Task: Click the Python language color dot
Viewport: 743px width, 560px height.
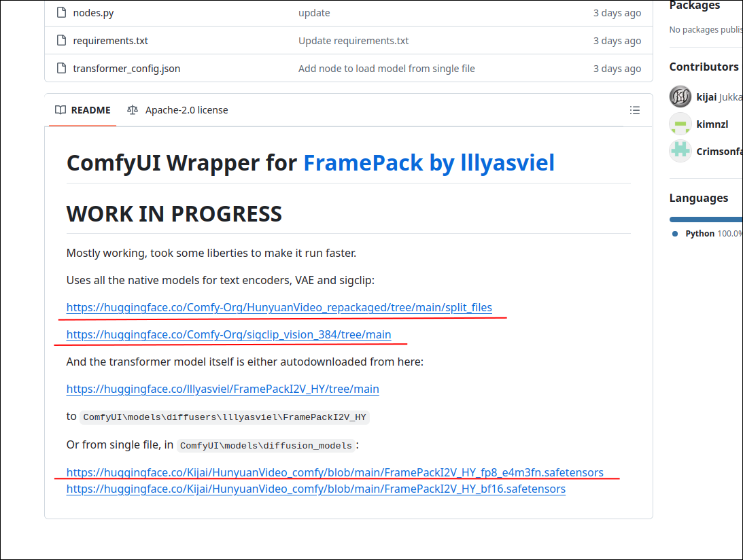Action: (674, 233)
